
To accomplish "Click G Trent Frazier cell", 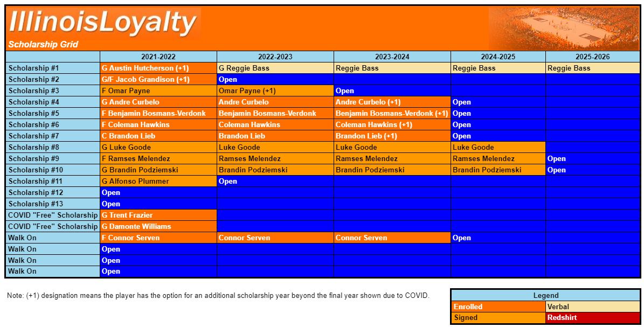I will 158,215.
